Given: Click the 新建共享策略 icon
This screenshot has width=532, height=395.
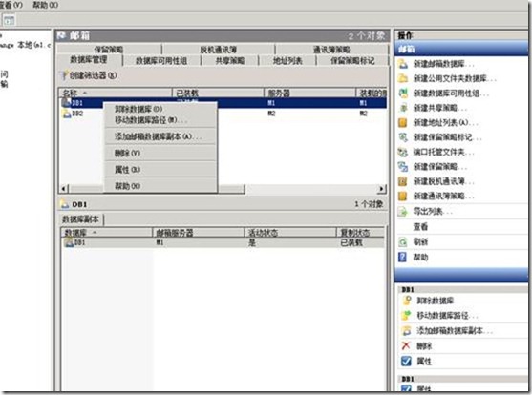Looking at the screenshot, I should pyautogui.click(x=403, y=108).
